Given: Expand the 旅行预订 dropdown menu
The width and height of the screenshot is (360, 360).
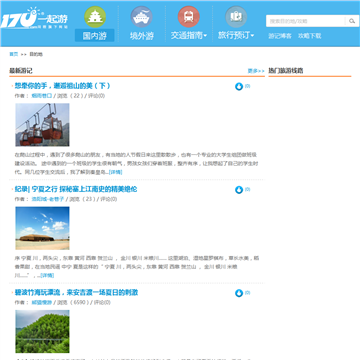Looking at the screenshot, I should [x=236, y=35].
